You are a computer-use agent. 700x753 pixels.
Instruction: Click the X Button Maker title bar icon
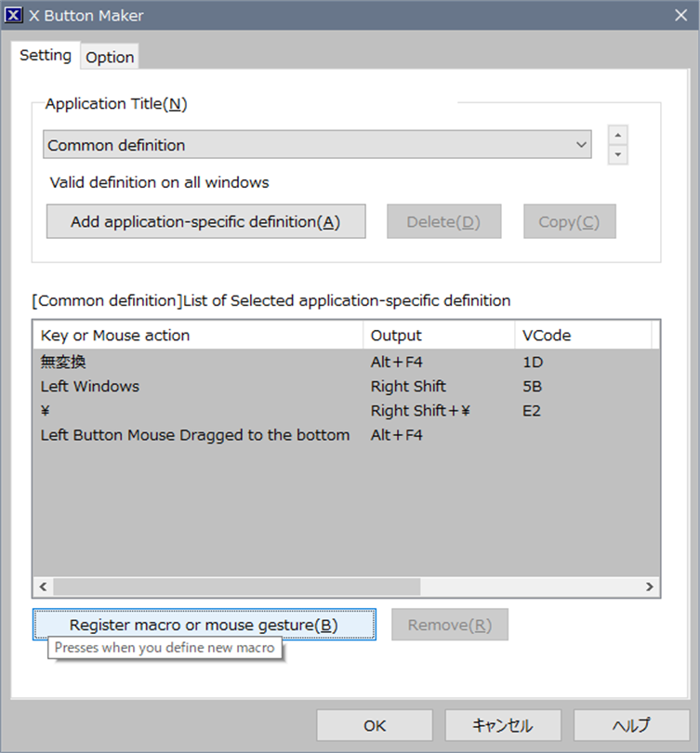click(13, 16)
